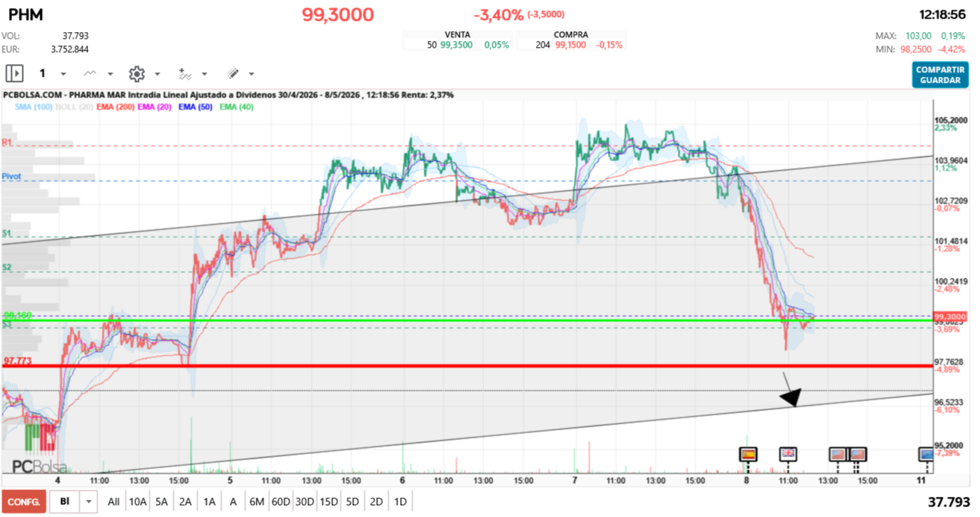Expand the indicators dropdown arrow
The height and width of the screenshot is (517, 980).
coord(205,74)
